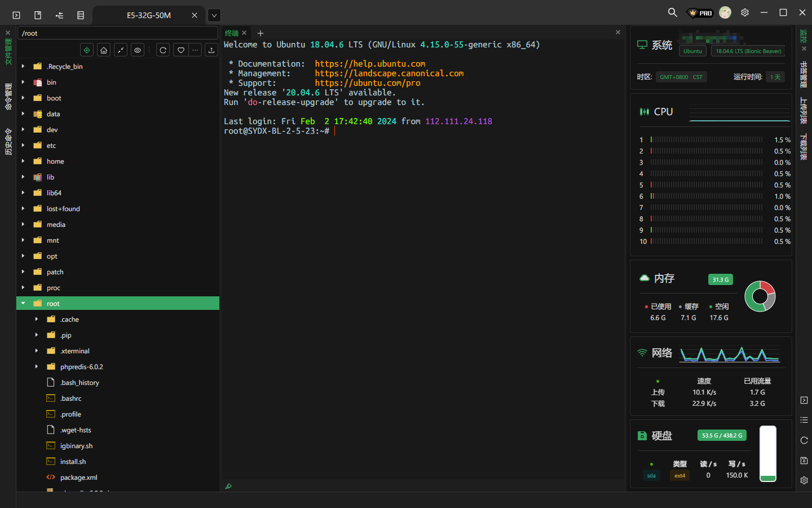
Task: Click the broom icon below terminal
Action: [228, 486]
